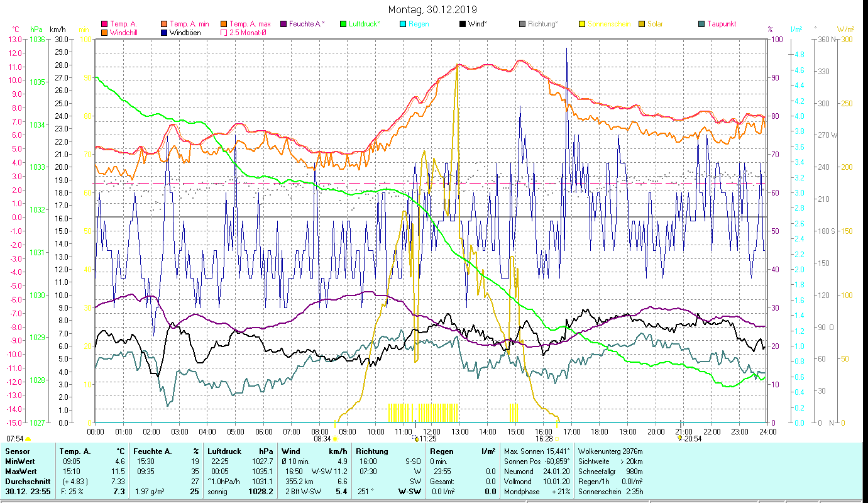Click the gray Richtung* legend swatch
Screen dimensions: 868x503
522,25
